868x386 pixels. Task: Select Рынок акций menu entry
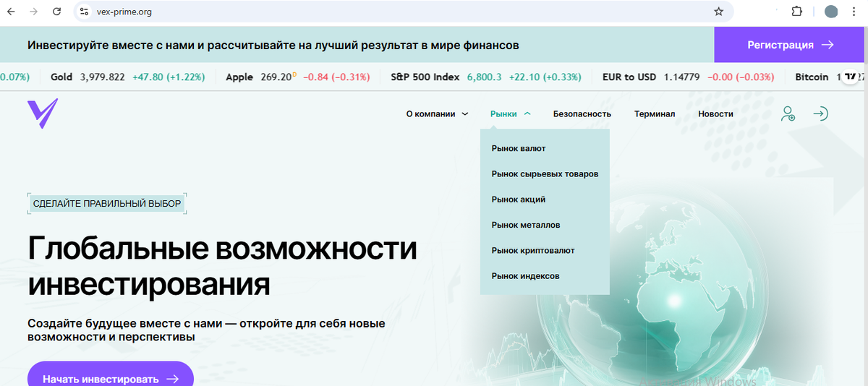tap(519, 199)
